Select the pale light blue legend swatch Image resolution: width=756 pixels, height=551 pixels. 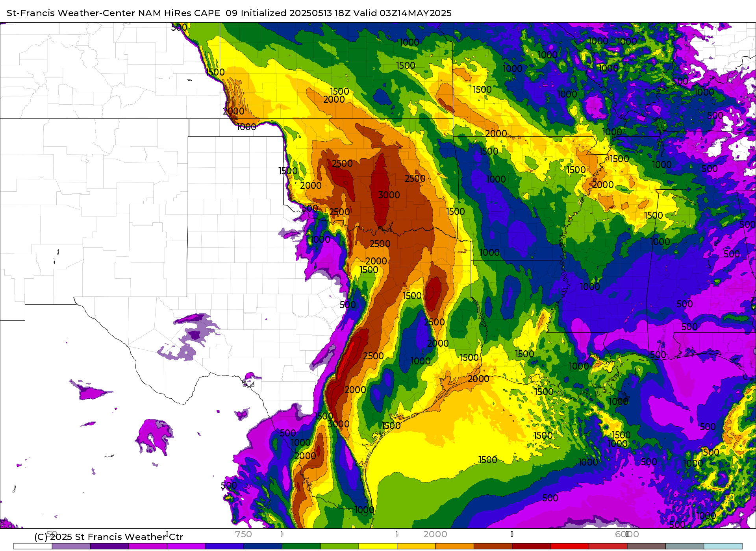[x=723, y=546]
